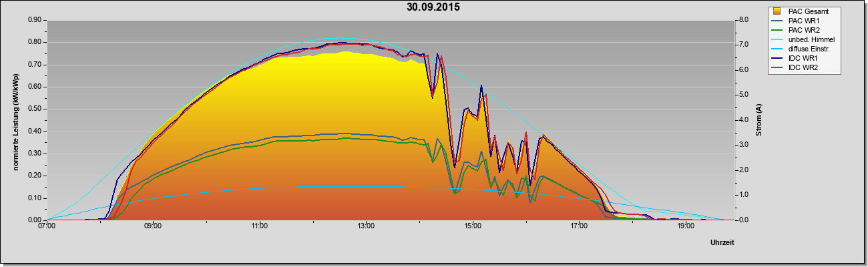Click the 11:00 time axis label
The height and width of the screenshot is (267, 868).
point(260,227)
